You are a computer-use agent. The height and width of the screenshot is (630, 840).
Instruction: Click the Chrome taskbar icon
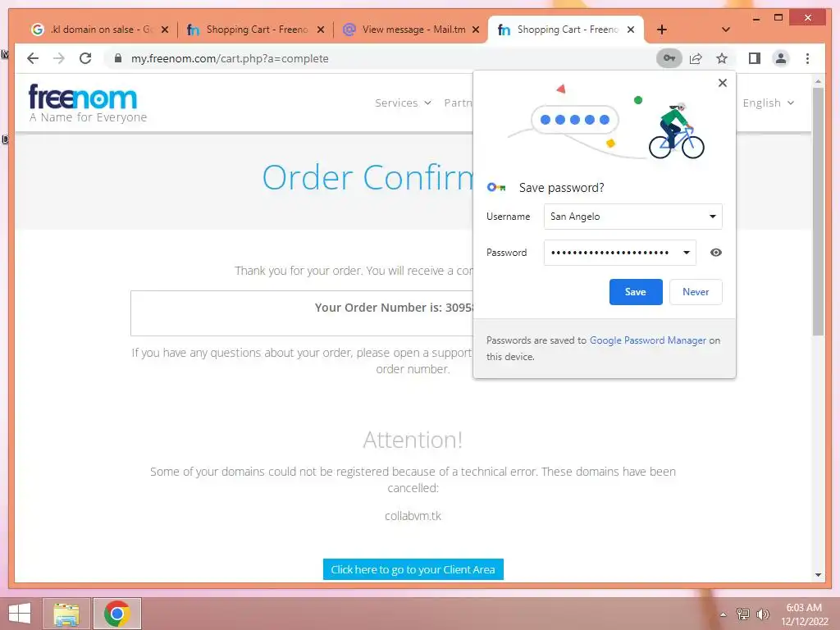(x=116, y=614)
